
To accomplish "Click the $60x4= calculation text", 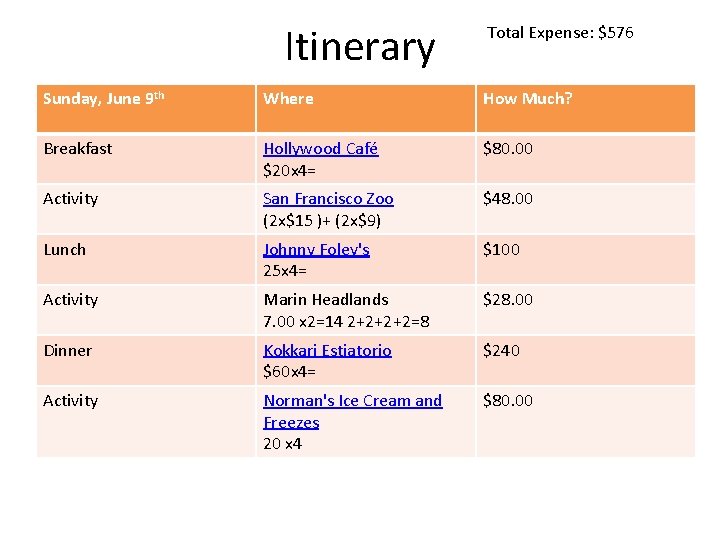I will point(289,371).
